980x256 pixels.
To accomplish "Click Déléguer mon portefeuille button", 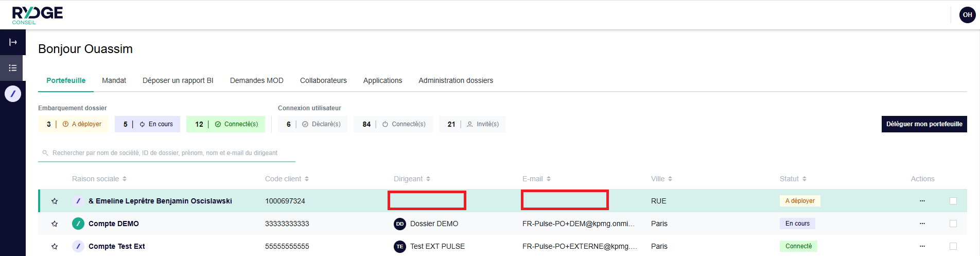I will point(924,124).
